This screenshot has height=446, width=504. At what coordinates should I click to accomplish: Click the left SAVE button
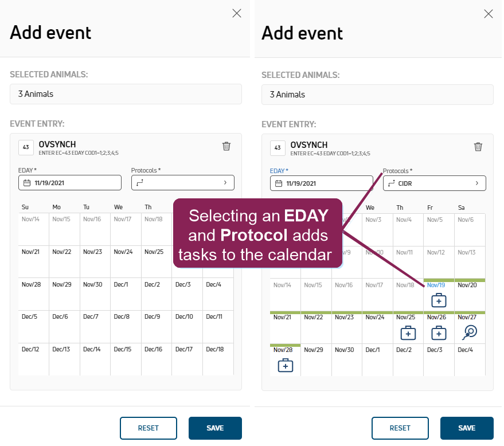click(215, 428)
